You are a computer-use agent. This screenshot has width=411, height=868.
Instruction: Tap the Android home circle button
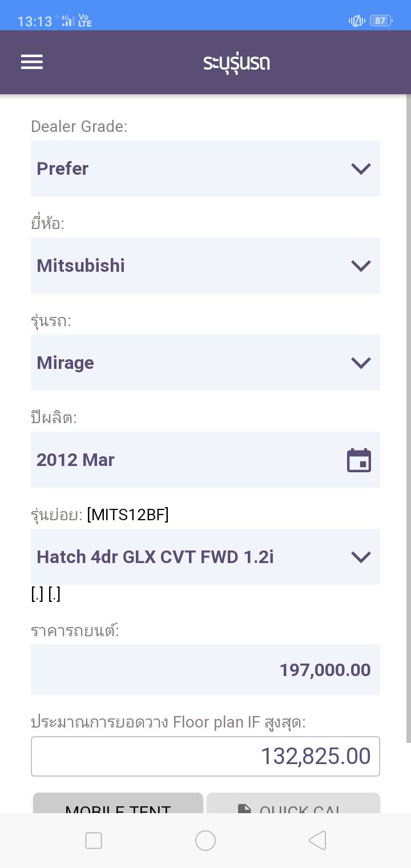click(x=205, y=841)
